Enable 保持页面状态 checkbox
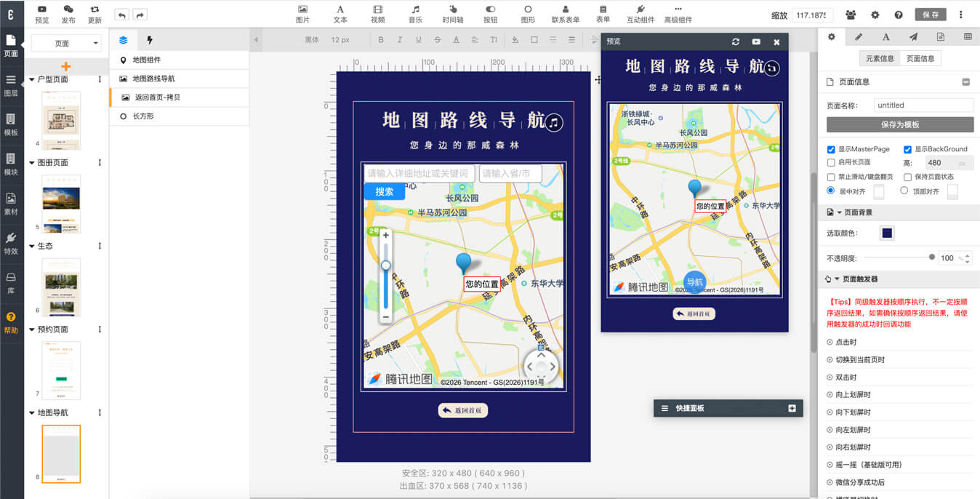The width and height of the screenshot is (980, 499). [x=907, y=177]
